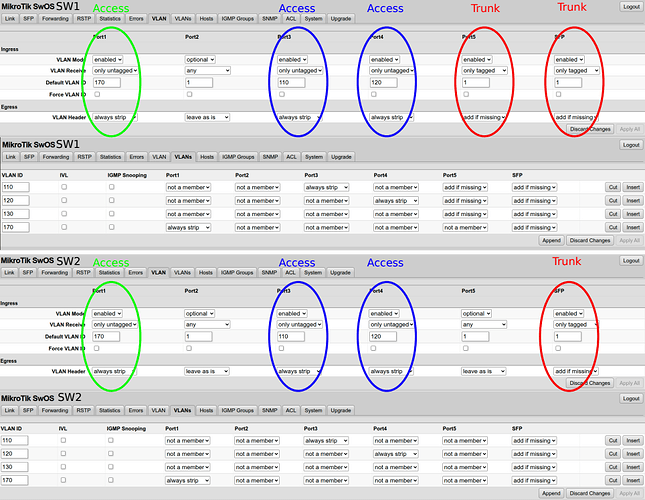The height and width of the screenshot is (500, 645).
Task: Open Statistics tab in SW2 VLAN-table panel
Action: (110, 410)
